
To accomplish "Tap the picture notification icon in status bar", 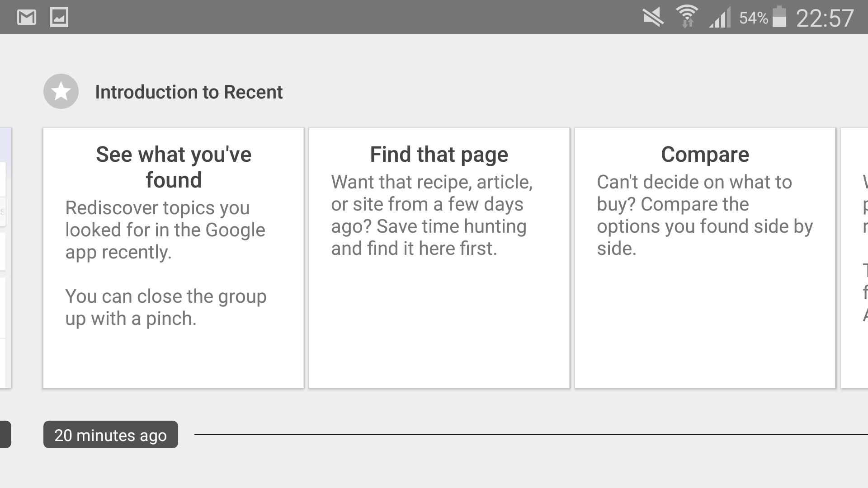I will tap(59, 18).
